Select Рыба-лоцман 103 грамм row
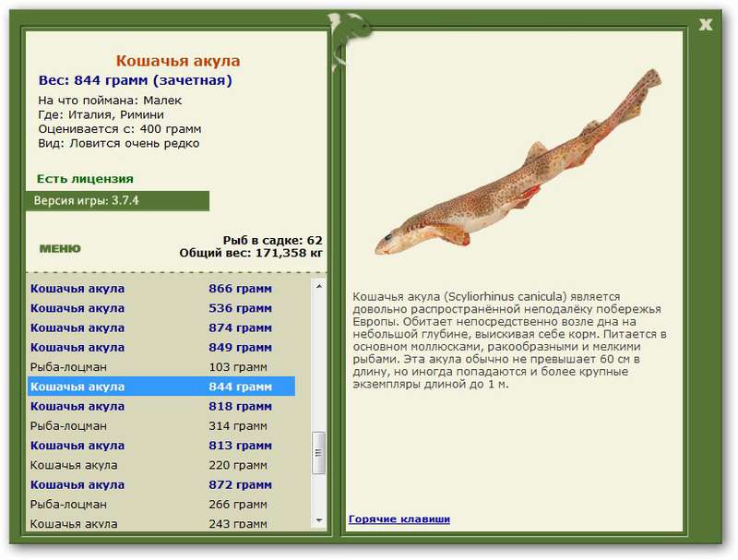This screenshot has width=738, height=560. pos(161,367)
